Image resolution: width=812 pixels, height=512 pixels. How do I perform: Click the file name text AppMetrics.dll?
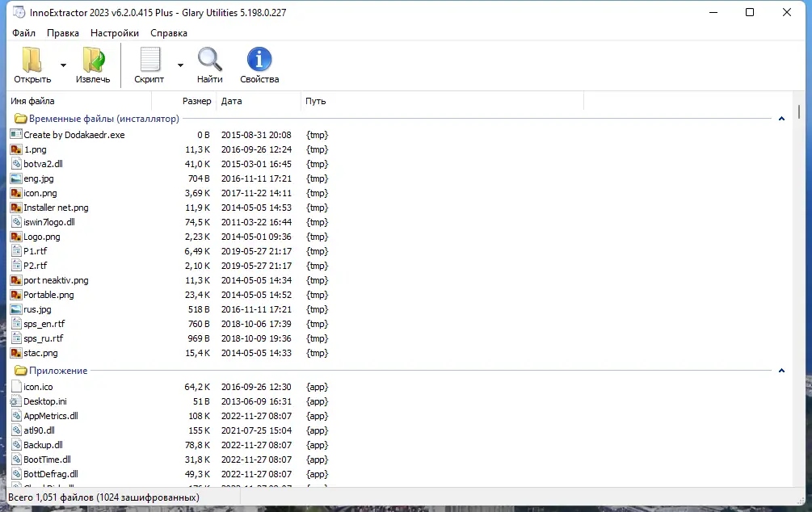(51, 416)
